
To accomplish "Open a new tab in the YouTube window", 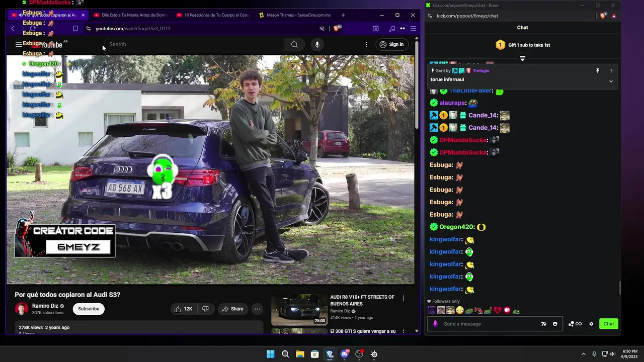I will click(343, 15).
